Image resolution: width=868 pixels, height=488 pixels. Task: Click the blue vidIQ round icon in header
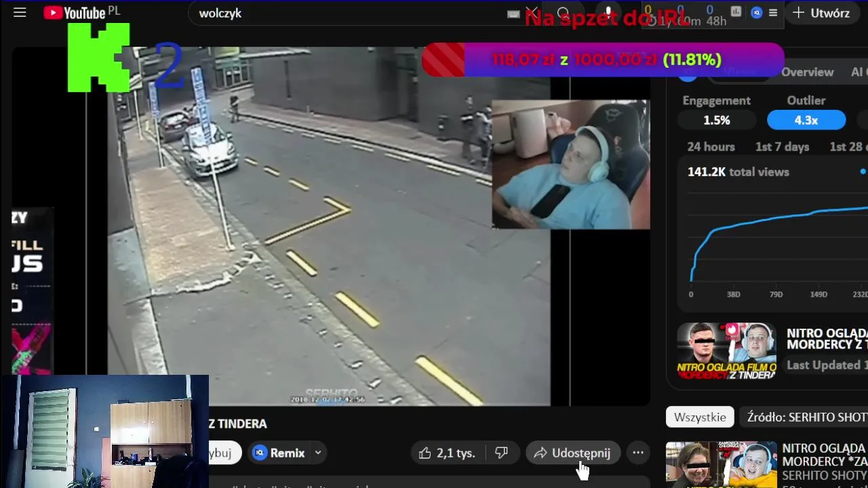pos(757,13)
